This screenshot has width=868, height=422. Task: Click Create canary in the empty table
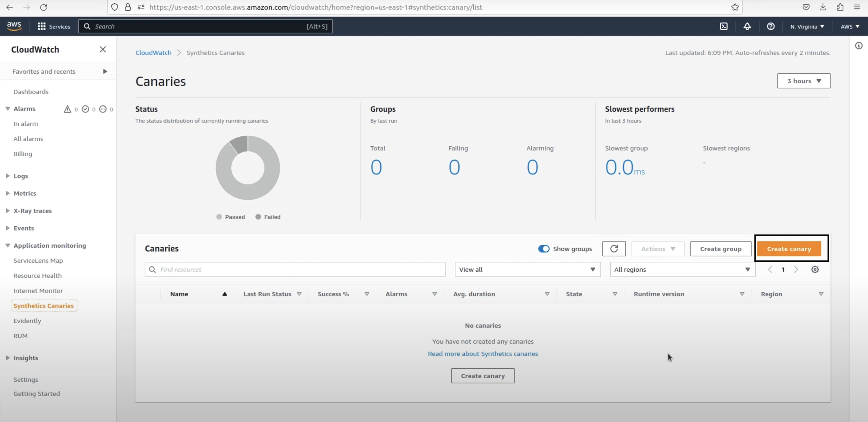pyautogui.click(x=483, y=376)
